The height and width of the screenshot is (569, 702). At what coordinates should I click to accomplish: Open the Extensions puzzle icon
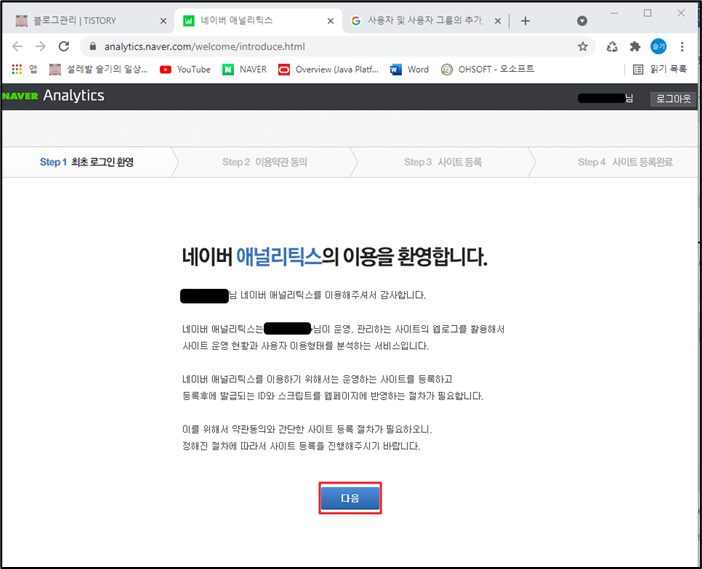point(635,47)
